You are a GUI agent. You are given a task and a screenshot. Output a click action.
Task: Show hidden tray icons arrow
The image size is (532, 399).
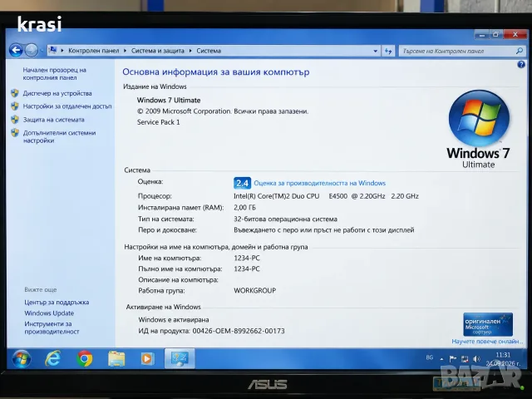coord(441,358)
